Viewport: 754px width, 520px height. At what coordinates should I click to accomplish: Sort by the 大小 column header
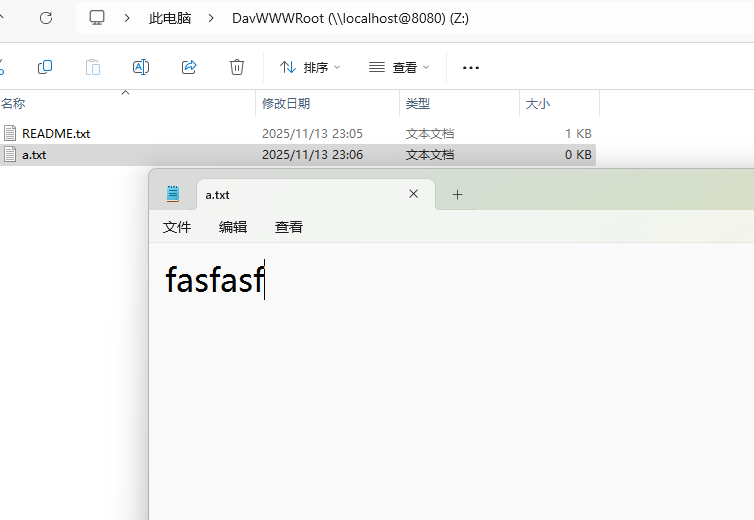tap(538, 103)
